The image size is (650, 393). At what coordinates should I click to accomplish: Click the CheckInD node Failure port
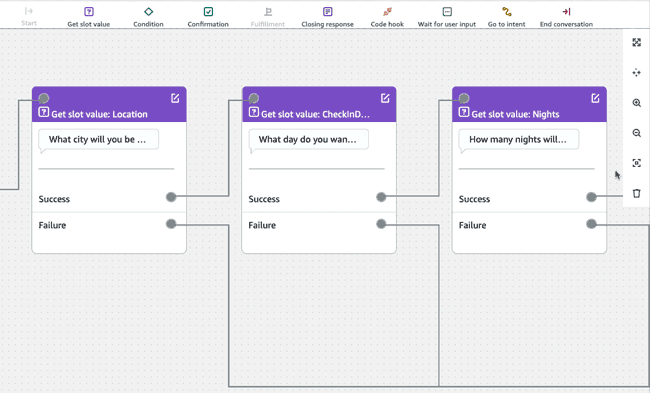(x=381, y=224)
